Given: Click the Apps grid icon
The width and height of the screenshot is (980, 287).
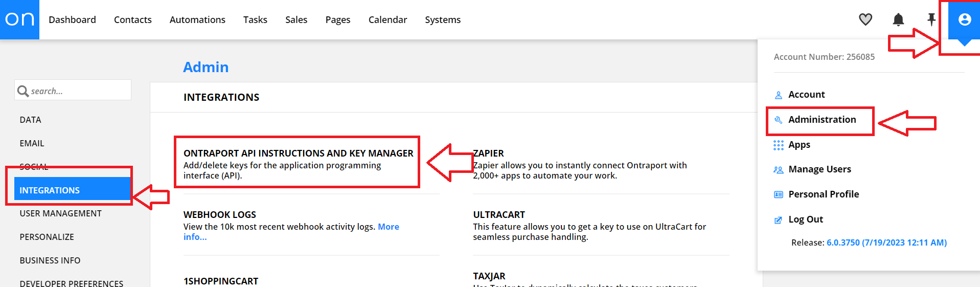Looking at the screenshot, I should point(779,145).
